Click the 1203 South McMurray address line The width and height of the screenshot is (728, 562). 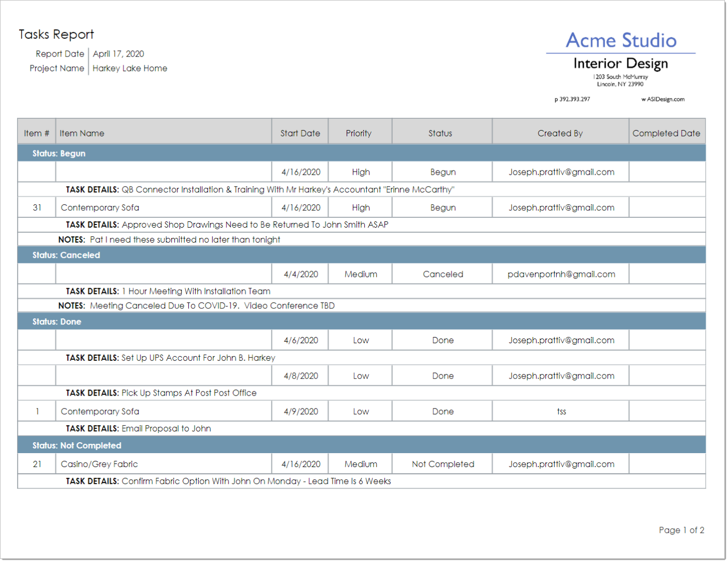(x=621, y=77)
